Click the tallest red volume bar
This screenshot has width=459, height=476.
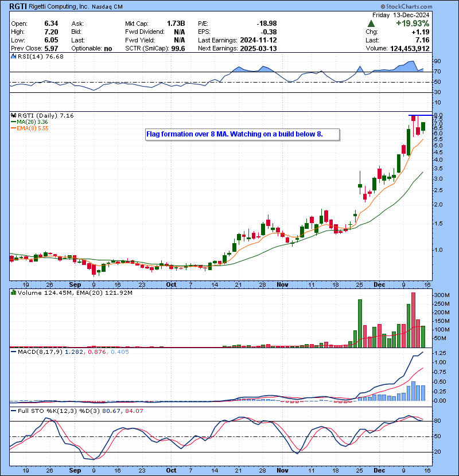click(413, 320)
